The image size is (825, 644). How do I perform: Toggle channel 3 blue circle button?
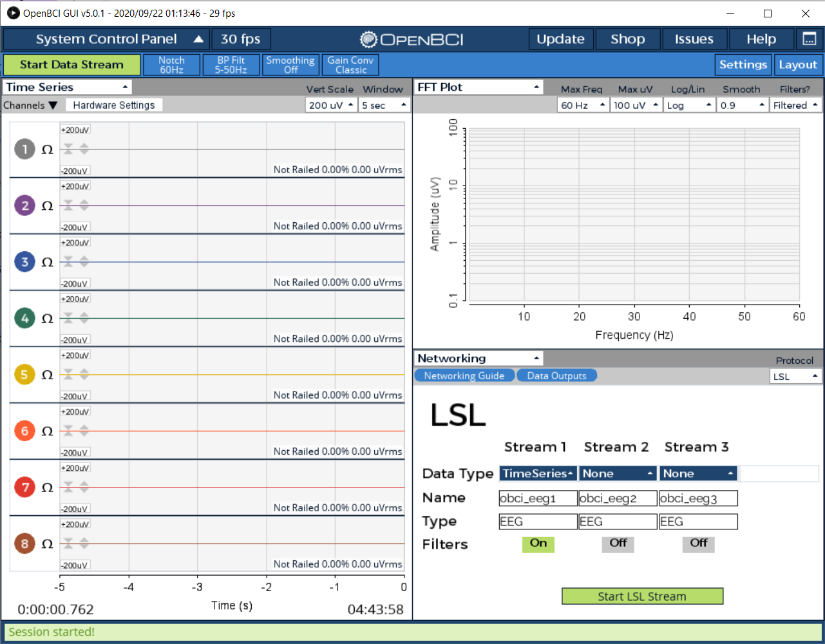25,262
